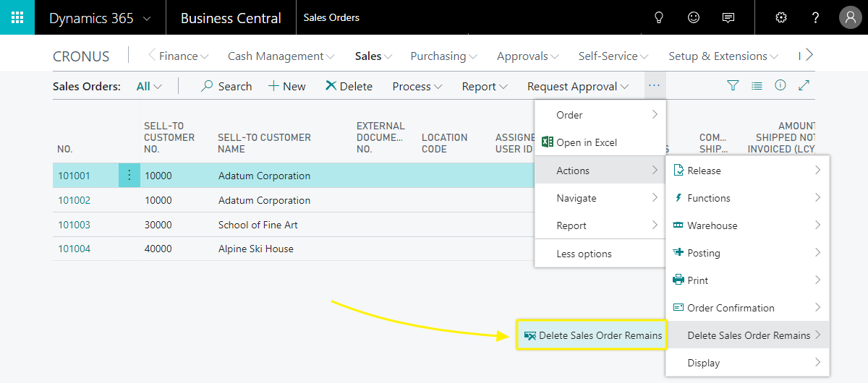The image size is (868, 383).
Task: Choose Open in Excel menu entry
Action: coord(586,142)
